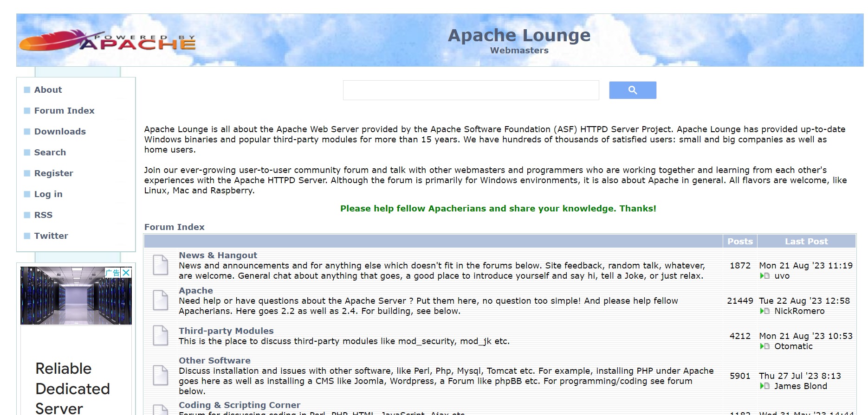The height and width of the screenshot is (415, 868).
Task: Open the Third-party Modules forum link
Action: point(226,331)
